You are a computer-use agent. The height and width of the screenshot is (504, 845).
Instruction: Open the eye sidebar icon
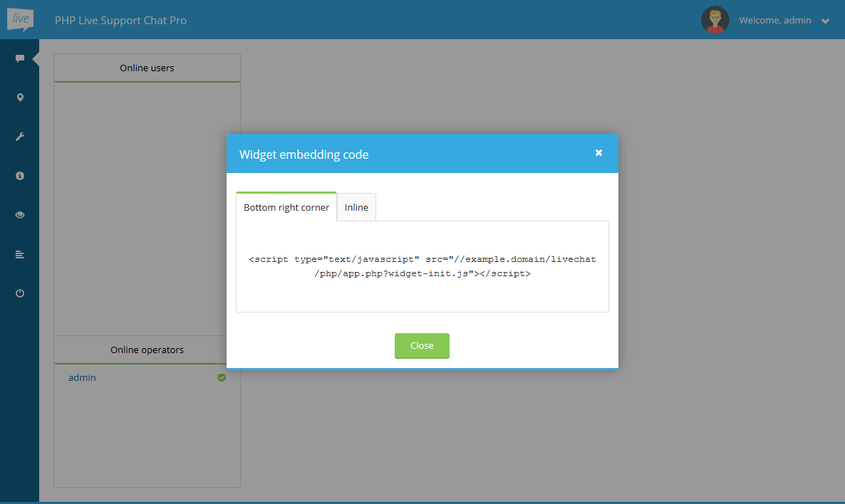(20, 215)
